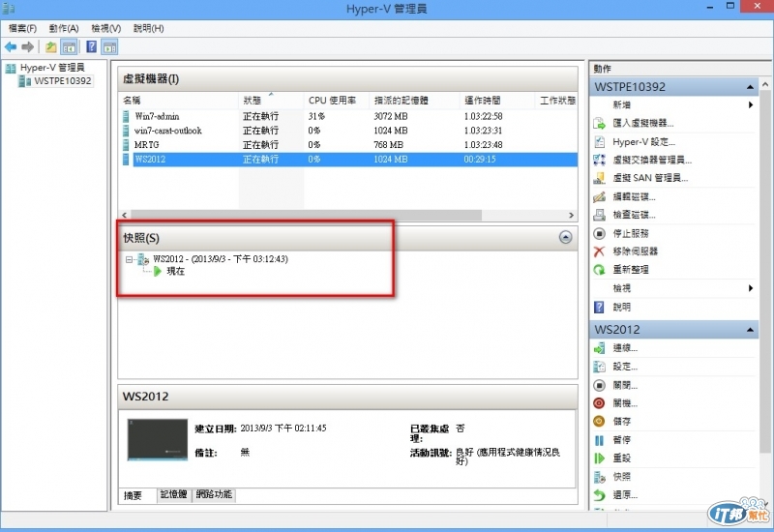This screenshot has width=774, height=532.
Task: Open the 說明(H) menu
Action: [149, 29]
